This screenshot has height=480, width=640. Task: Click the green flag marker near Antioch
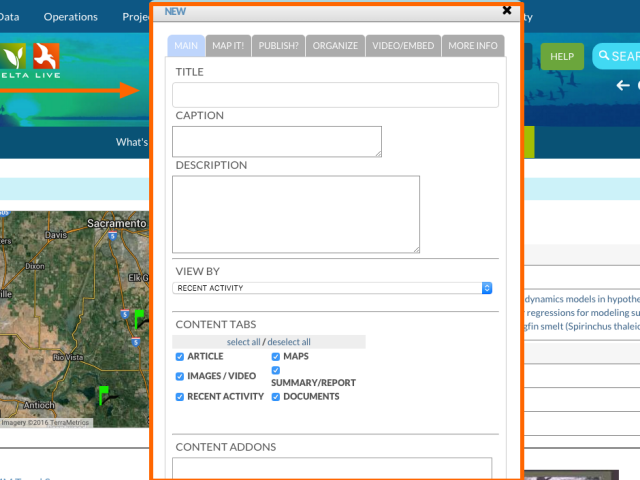[x=102, y=394]
